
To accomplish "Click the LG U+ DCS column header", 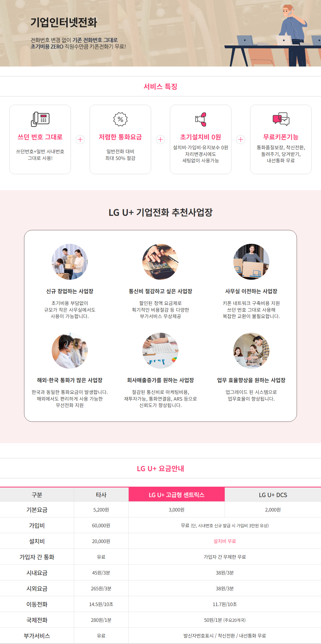I will coord(273,495).
